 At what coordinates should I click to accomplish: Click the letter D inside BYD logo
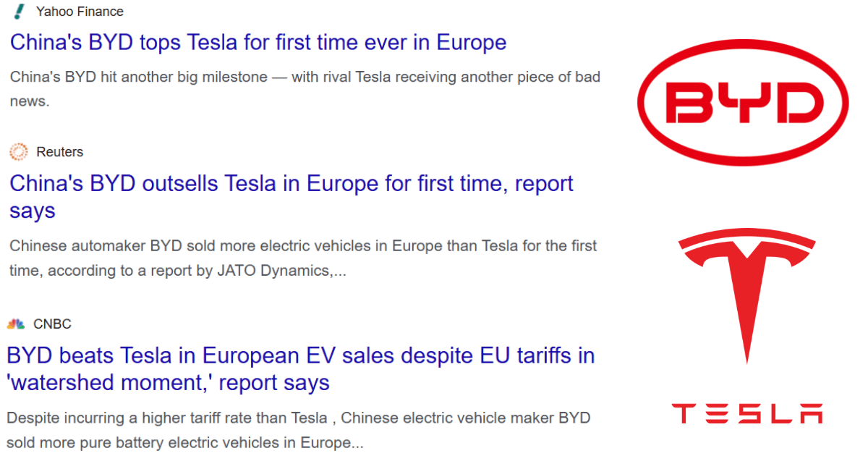coord(795,103)
